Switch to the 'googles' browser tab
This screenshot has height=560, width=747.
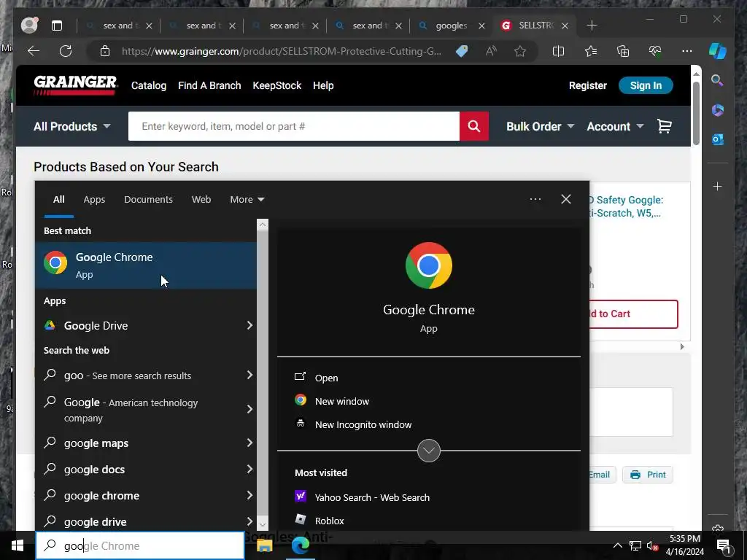[x=450, y=26]
